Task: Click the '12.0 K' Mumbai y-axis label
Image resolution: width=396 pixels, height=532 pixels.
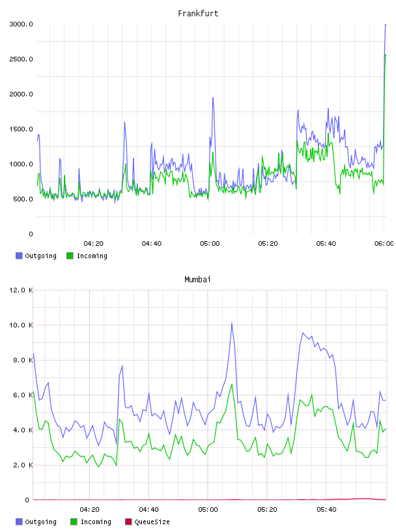Action: pyautogui.click(x=21, y=290)
